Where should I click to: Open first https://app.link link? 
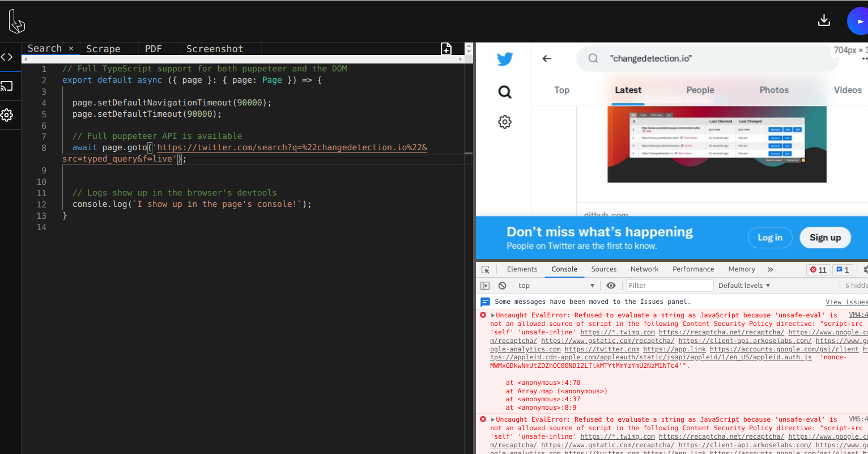coord(675,350)
